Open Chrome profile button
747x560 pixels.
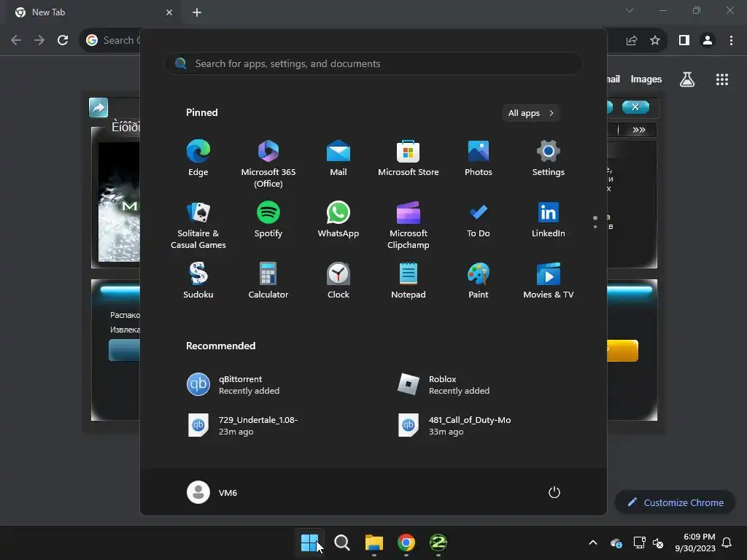click(708, 41)
